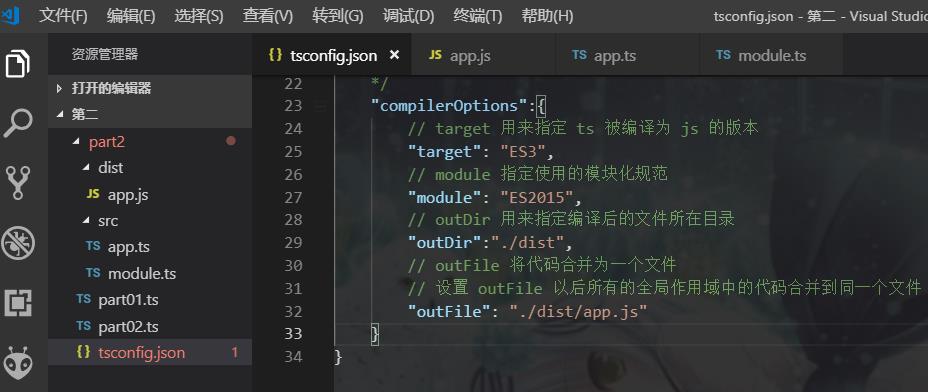Click the VS Code logo icon

pos(11,16)
